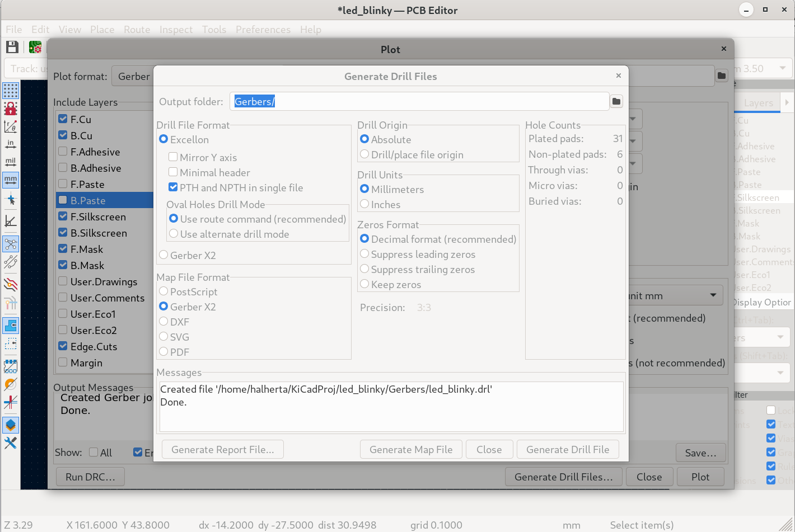The height and width of the screenshot is (532, 795).
Task: Click the Generate Map File button
Action: coord(411,450)
